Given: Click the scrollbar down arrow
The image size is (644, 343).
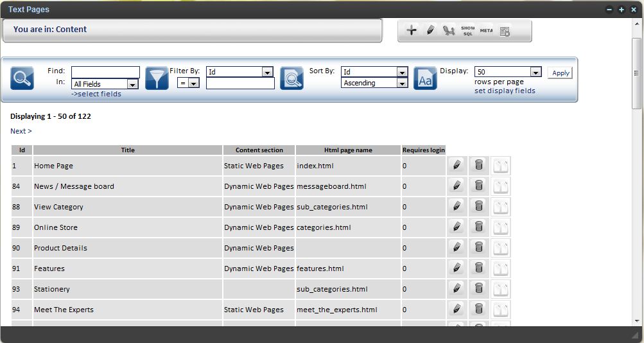Looking at the screenshot, I should pyautogui.click(x=636, y=321).
